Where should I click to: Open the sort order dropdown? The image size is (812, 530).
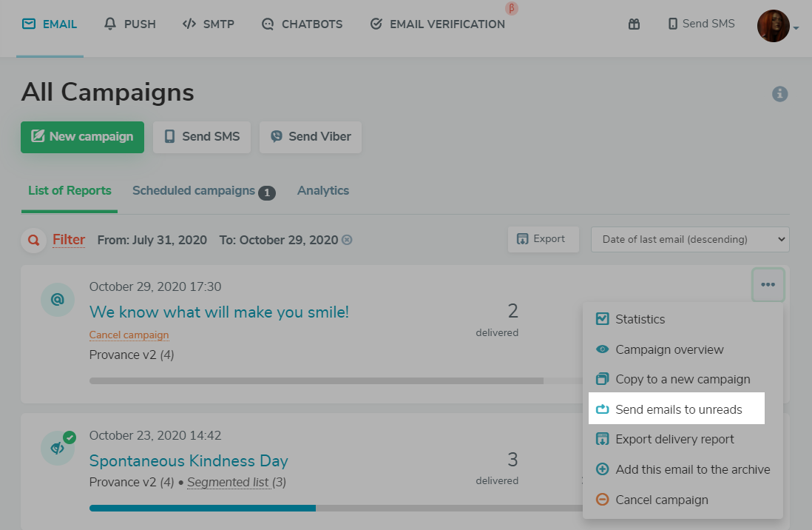click(689, 239)
